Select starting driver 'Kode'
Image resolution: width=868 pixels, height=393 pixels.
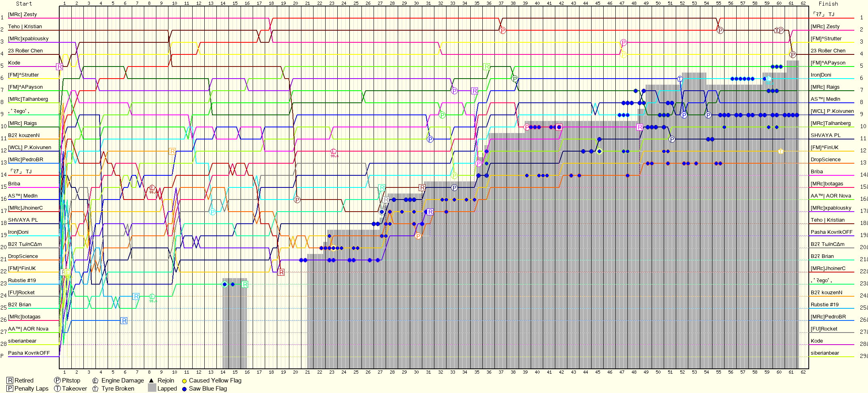click(x=14, y=63)
